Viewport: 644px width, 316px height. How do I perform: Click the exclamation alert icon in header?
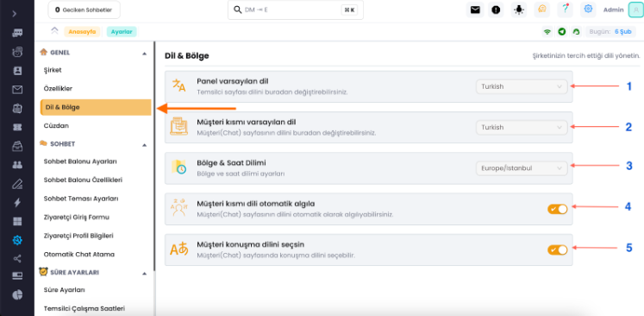pos(496,9)
